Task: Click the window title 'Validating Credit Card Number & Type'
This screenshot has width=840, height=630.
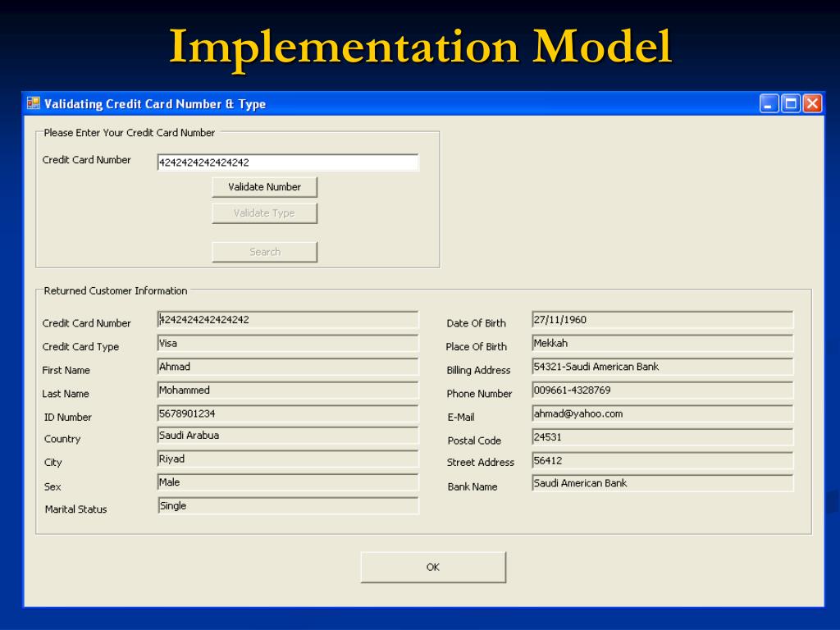Action: coord(155,104)
